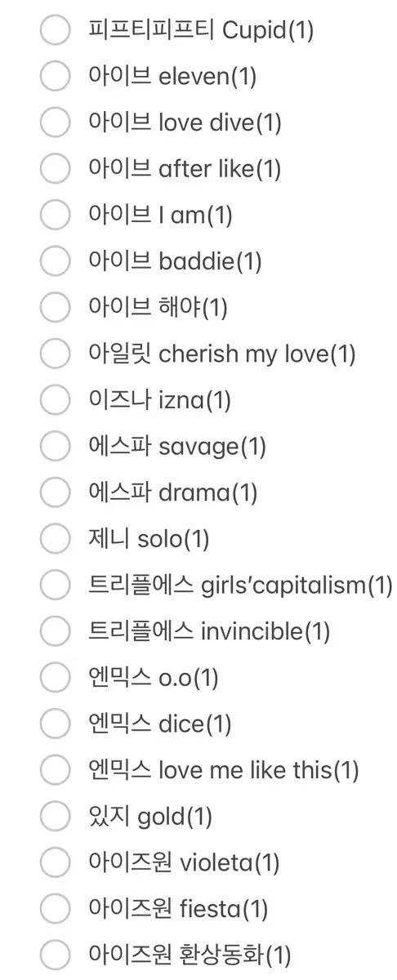Pick the 제니 solo radio button
Screen dimensions: 397x980
56,539
